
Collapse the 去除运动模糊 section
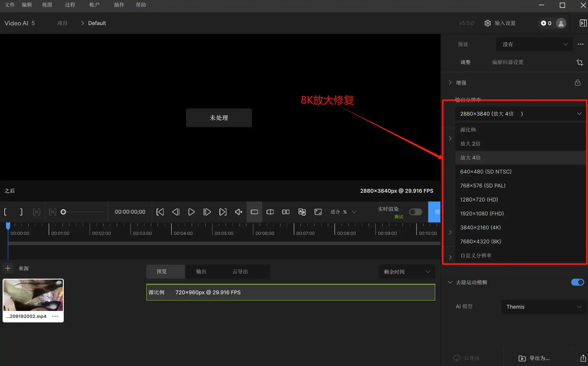tap(450, 282)
